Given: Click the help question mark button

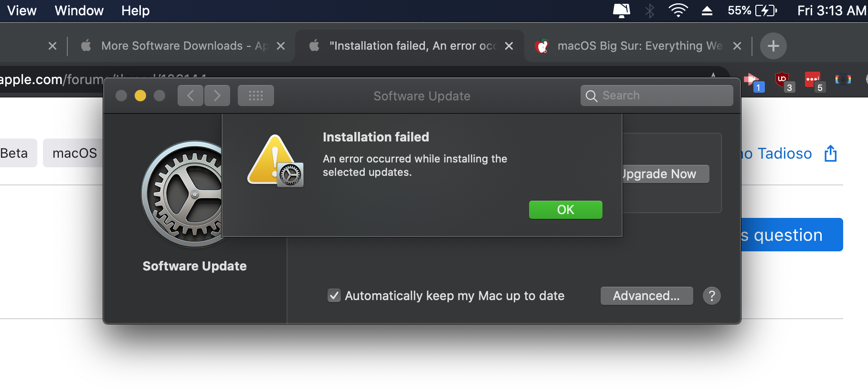Looking at the screenshot, I should (711, 296).
